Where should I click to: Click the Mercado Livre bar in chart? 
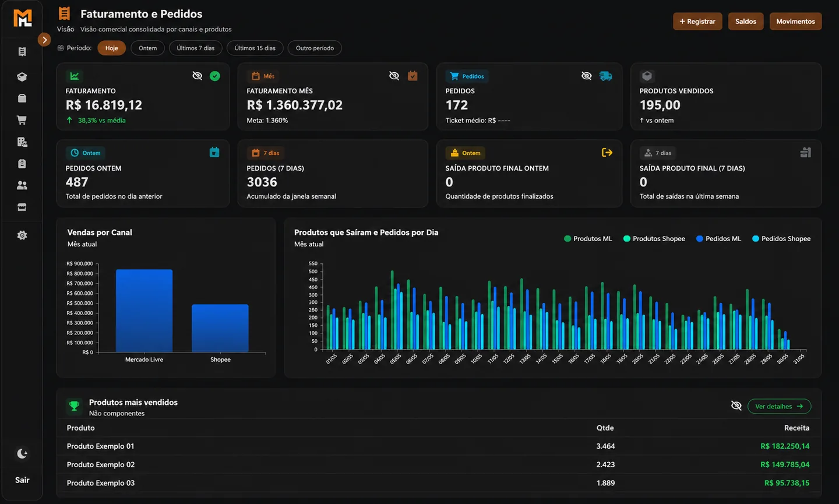click(x=144, y=311)
